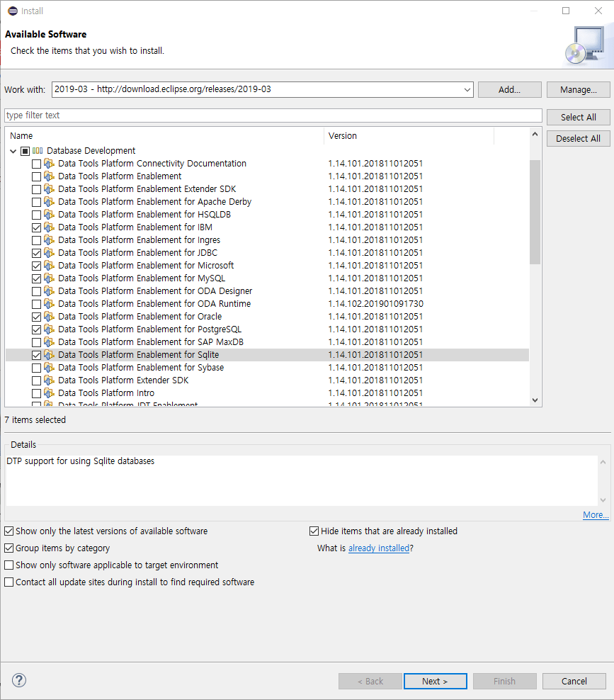Viewport: 614px width, 700px height.
Task: Uncheck Data Tools Platform Enablement for PostgreSQL
Action: coord(36,329)
